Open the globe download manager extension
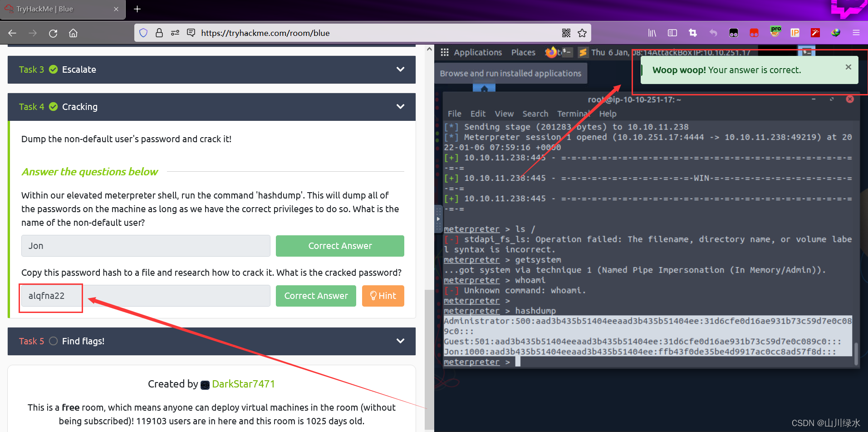This screenshot has width=868, height=432. coord(836,33)
